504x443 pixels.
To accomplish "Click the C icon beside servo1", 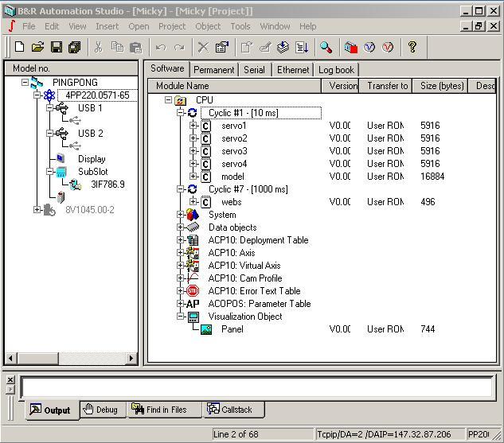I will (205, 126).
